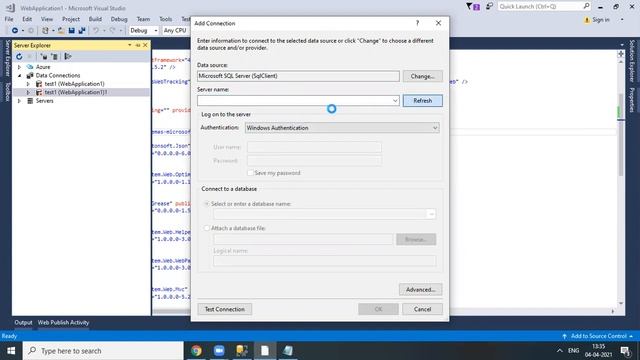The width and height of the screenshot is (640, 360).
Task: Click the Quick Launch magnifier icon
Action: (586, 6)
